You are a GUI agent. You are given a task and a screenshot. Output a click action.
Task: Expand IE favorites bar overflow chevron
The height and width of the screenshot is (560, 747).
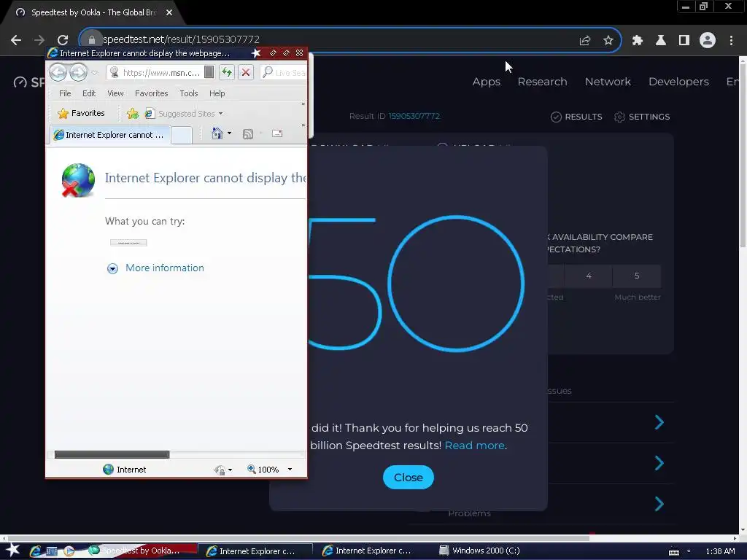click(303, 104)
